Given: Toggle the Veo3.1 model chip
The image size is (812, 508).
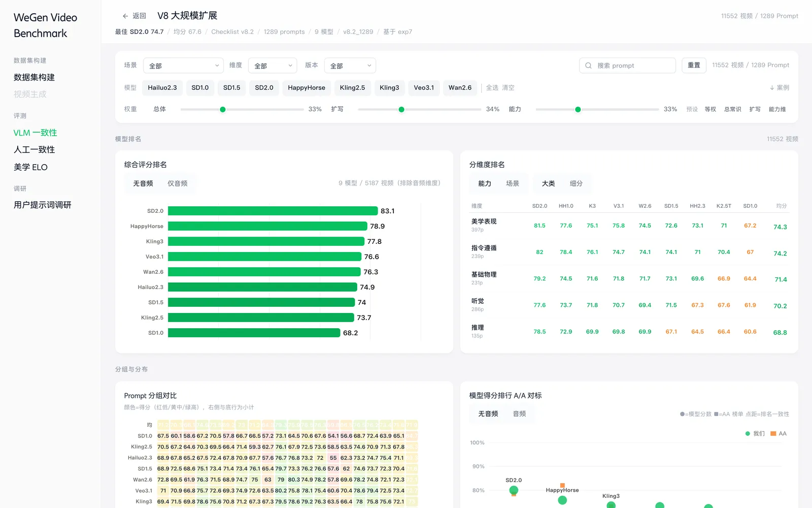Looking at the screenshot, I should pyautogui.click(x=424, y=88).
